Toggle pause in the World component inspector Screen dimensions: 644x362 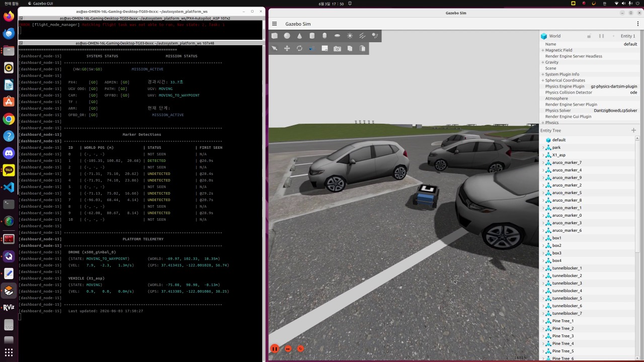[601, 36]
